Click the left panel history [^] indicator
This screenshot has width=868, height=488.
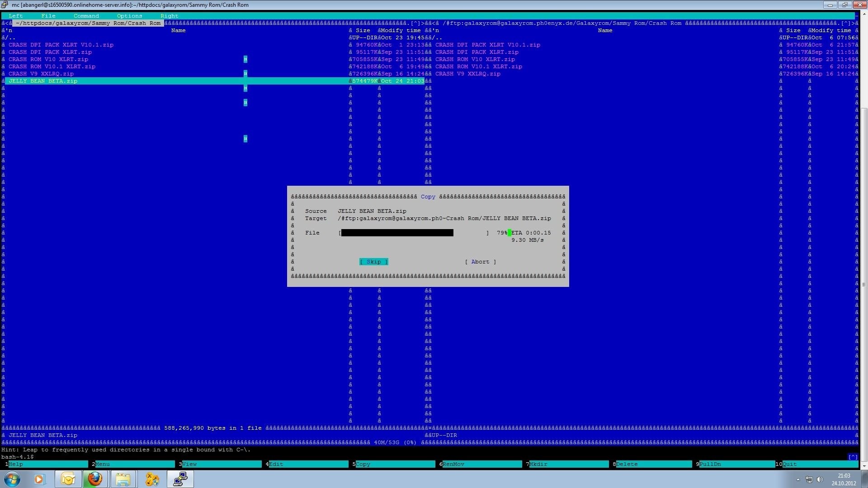coord(415,23)
